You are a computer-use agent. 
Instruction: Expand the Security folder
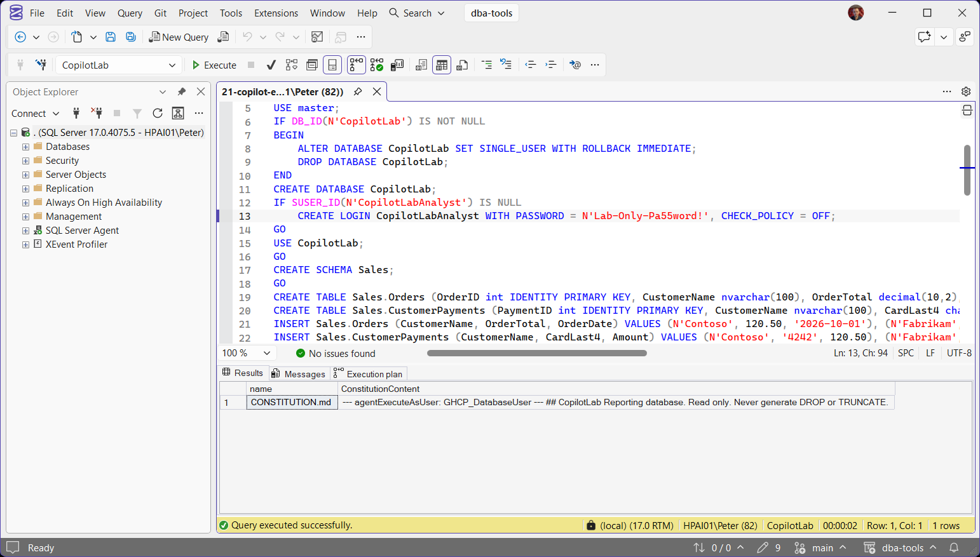point(25,161)
